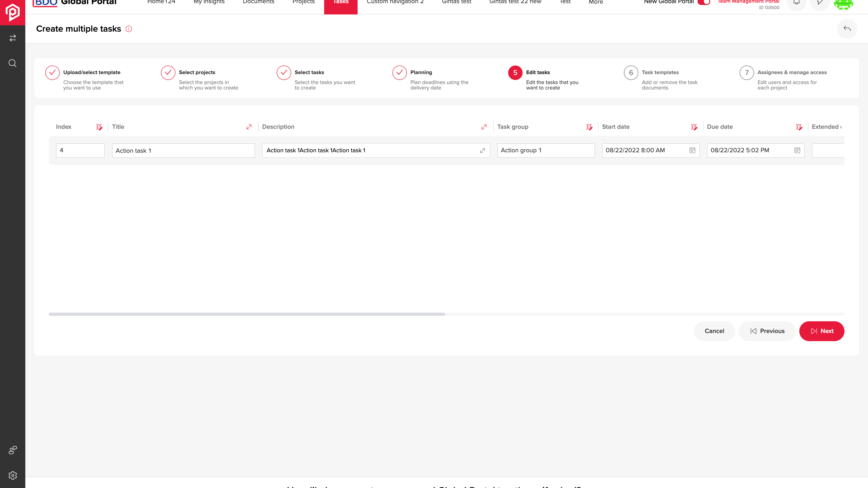Click the info icon beside Create multiple tasks

tap(129, 29)
